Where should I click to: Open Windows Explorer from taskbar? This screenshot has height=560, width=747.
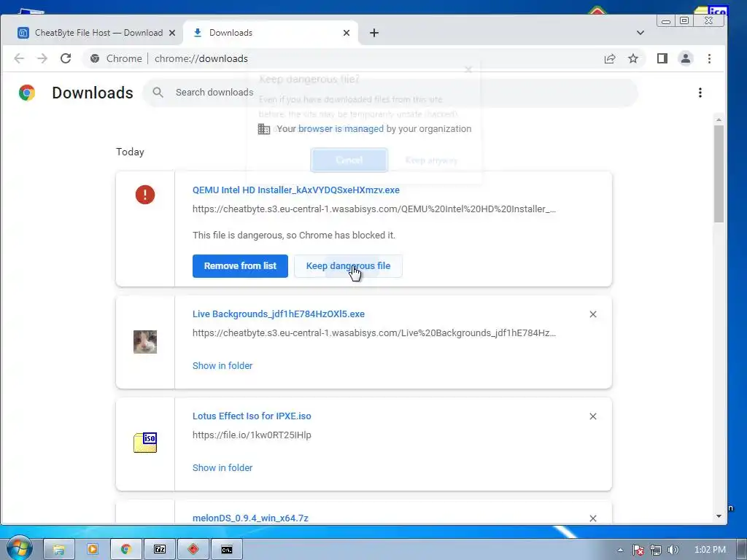pyautogui.click(x=58, y=550)
